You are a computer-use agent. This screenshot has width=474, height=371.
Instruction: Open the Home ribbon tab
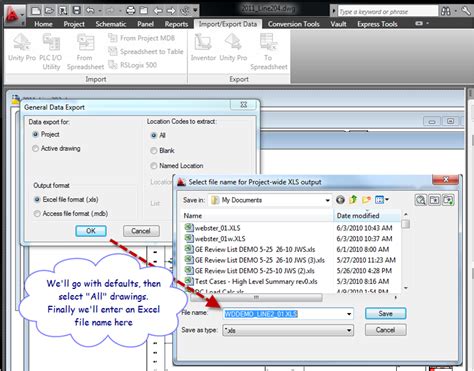click(43, 24)
